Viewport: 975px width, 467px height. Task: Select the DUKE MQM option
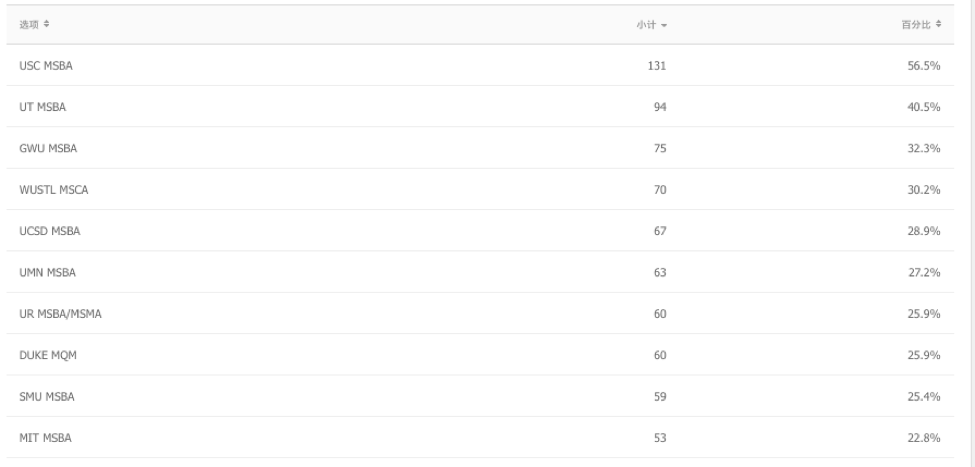[480, 354]
